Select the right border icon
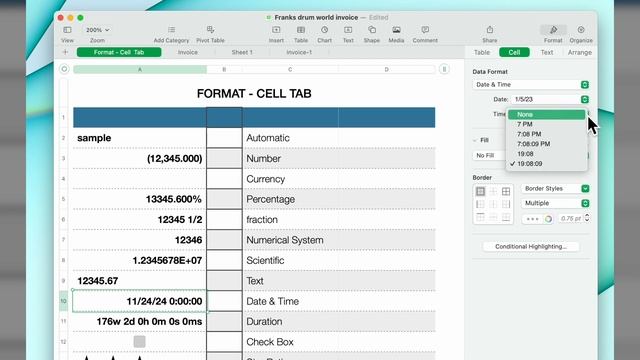The width and height of the screenshot is (640, 360). 506,204
